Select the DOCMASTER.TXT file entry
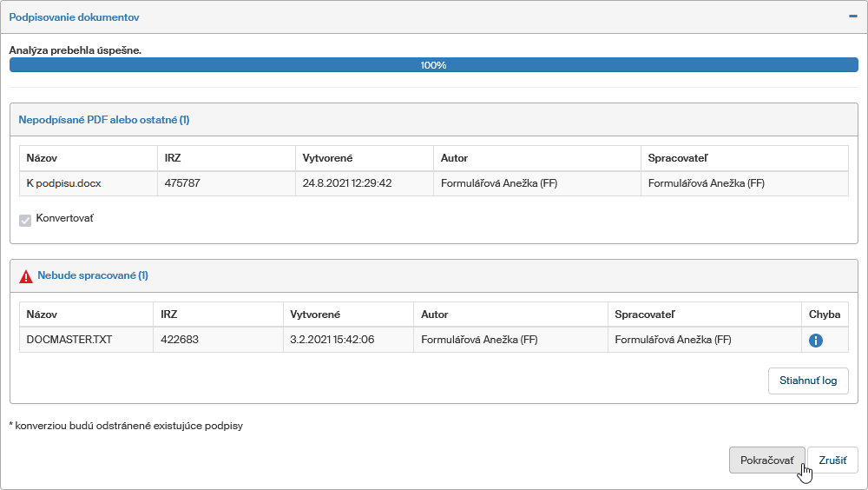 point(69,340)
